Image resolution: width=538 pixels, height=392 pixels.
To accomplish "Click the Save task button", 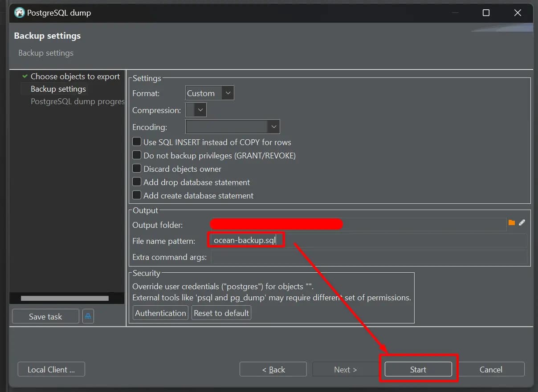I will (45, 316).
